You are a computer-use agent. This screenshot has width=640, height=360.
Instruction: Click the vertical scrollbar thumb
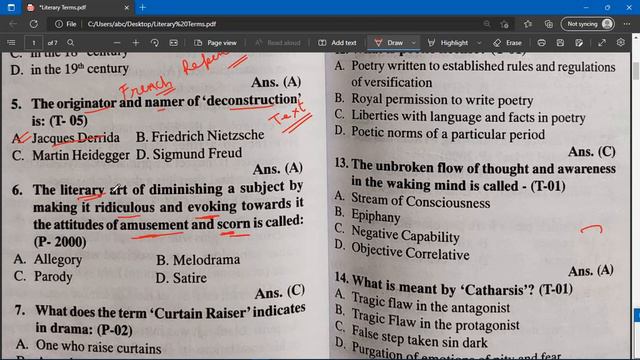pos(636,71)
